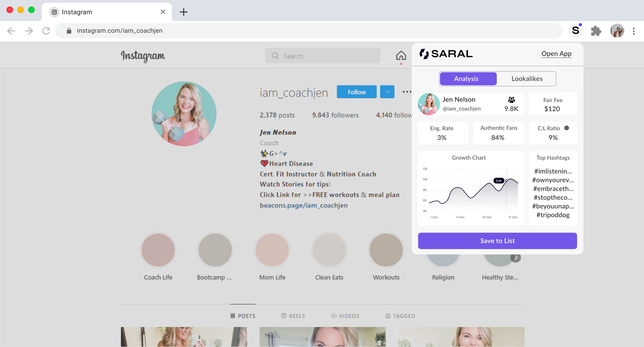
Task: Click the Healthy Ste... highlight label
Action: click(x=500, y=277)
